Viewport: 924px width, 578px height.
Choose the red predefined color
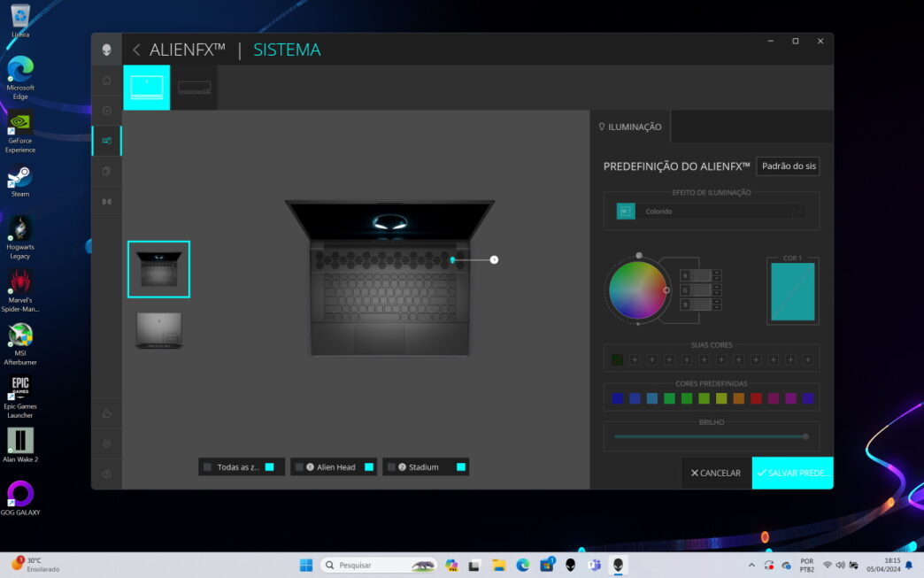(x=756, y=399)
